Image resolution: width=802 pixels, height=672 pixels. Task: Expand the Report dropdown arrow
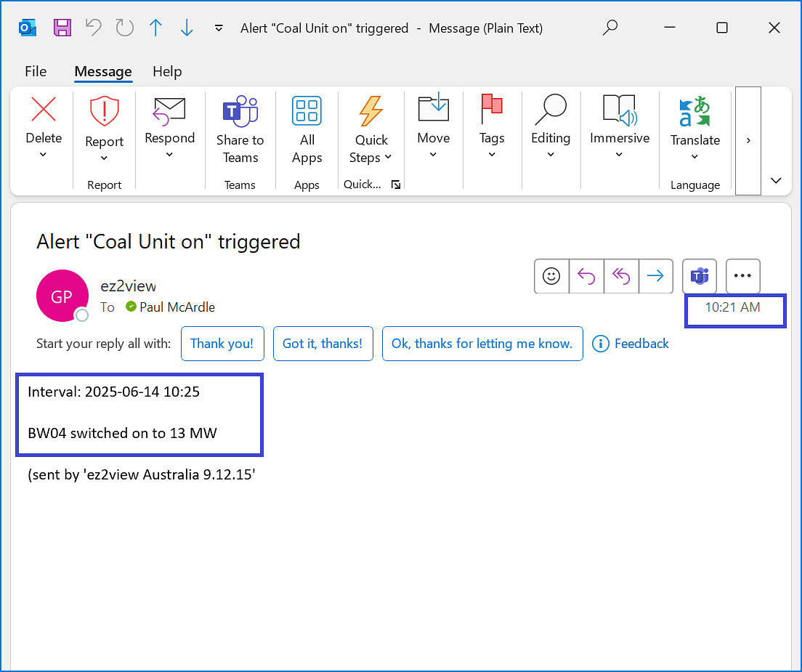(x=105, y=158)
